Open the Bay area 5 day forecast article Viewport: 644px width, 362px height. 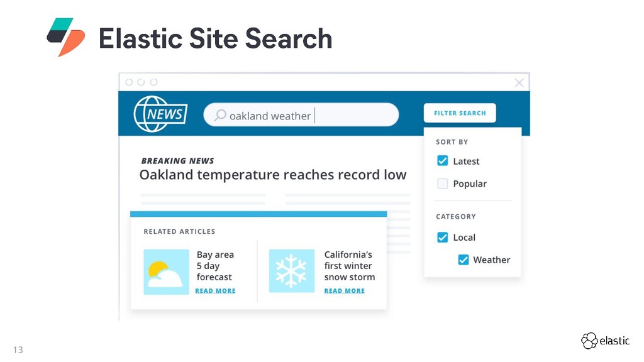point(215,266)
